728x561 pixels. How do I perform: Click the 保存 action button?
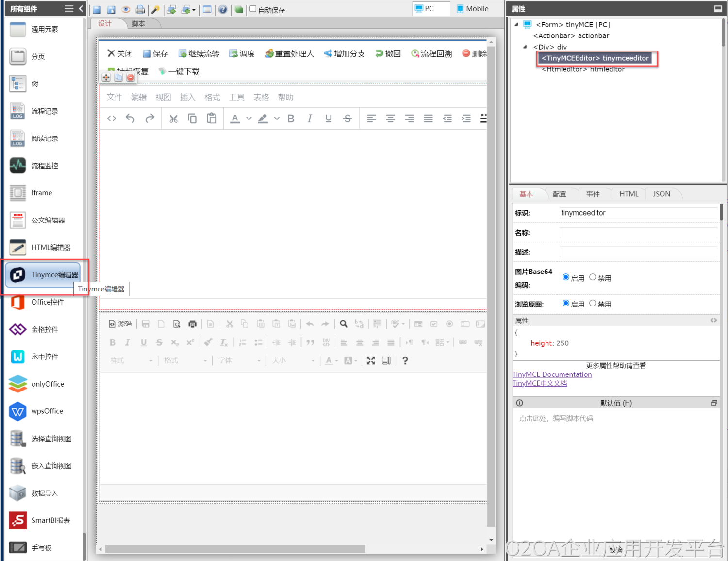[156, 53]
